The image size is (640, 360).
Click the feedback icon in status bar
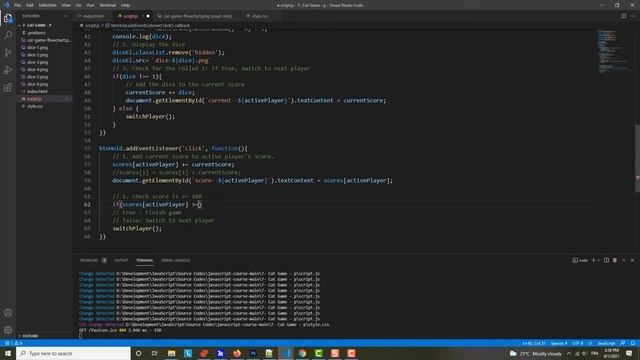coord(623,343)
